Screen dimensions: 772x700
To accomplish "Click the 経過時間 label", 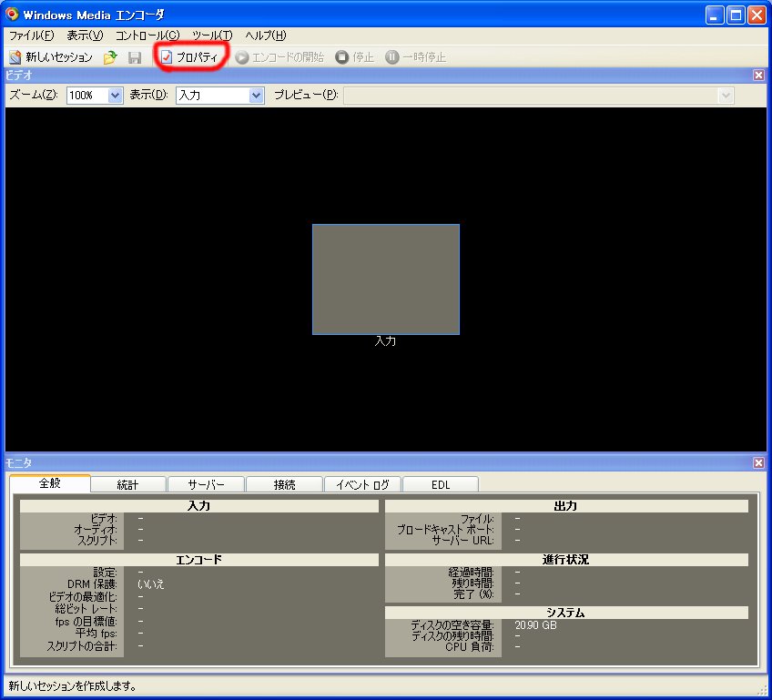I will coord(472,572).
